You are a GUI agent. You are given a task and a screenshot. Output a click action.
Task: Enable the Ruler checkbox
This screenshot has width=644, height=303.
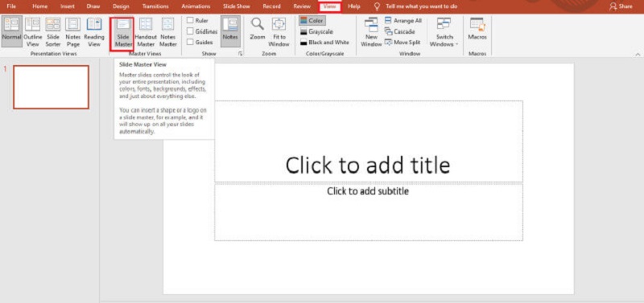[191, 20]
